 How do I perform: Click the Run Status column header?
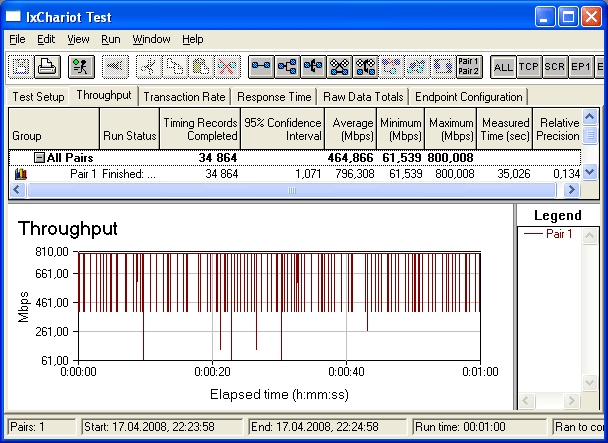click(130, 129)
